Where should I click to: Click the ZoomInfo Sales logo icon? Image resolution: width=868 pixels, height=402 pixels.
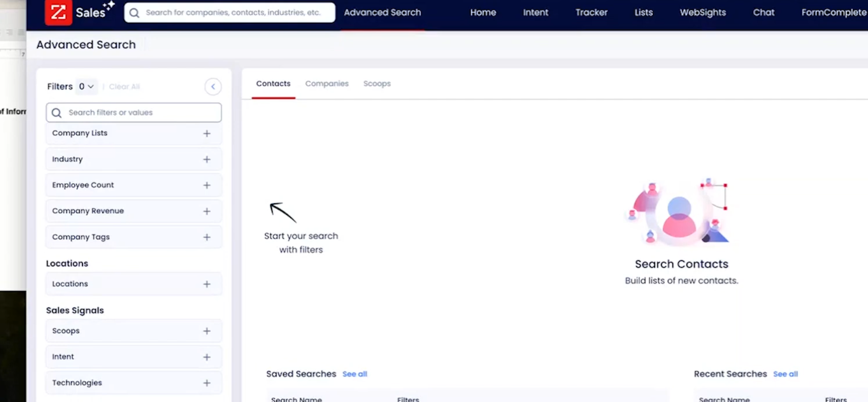(58, 12)
